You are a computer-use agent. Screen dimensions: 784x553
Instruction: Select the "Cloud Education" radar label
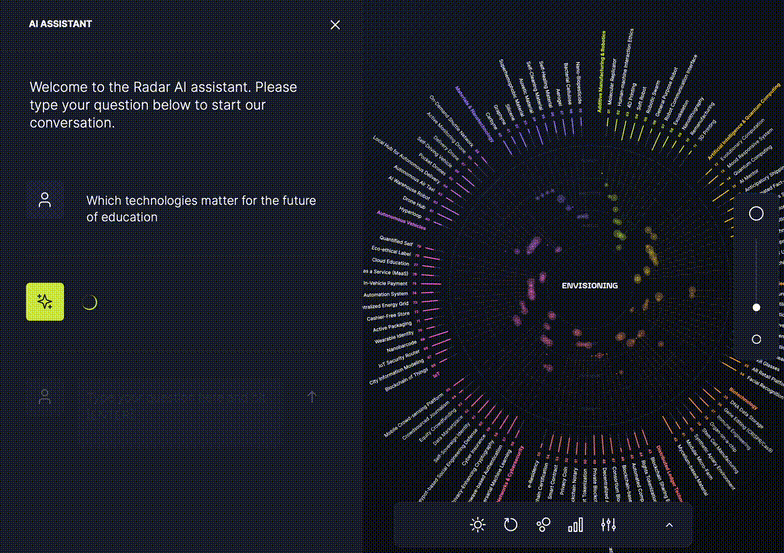point(390,261)
